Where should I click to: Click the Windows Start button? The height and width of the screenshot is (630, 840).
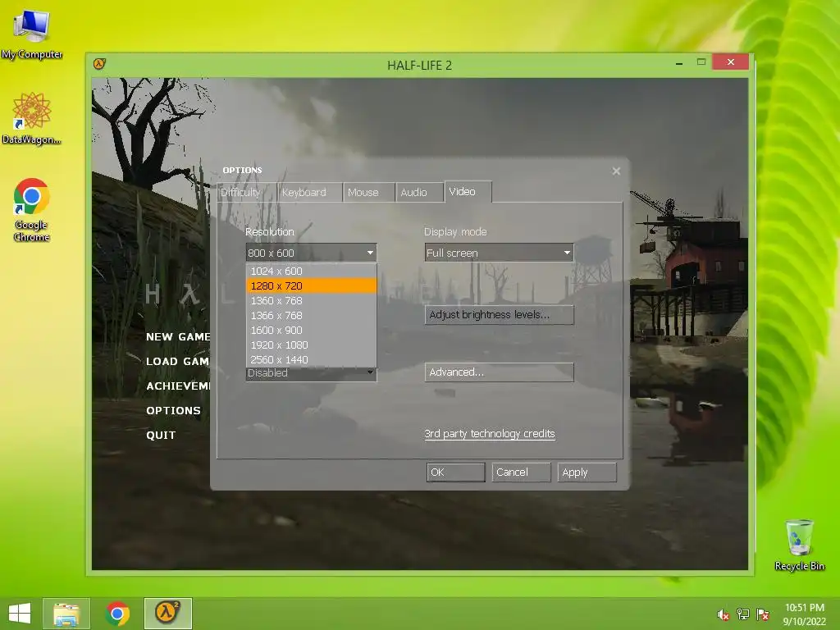coord(20,614)
